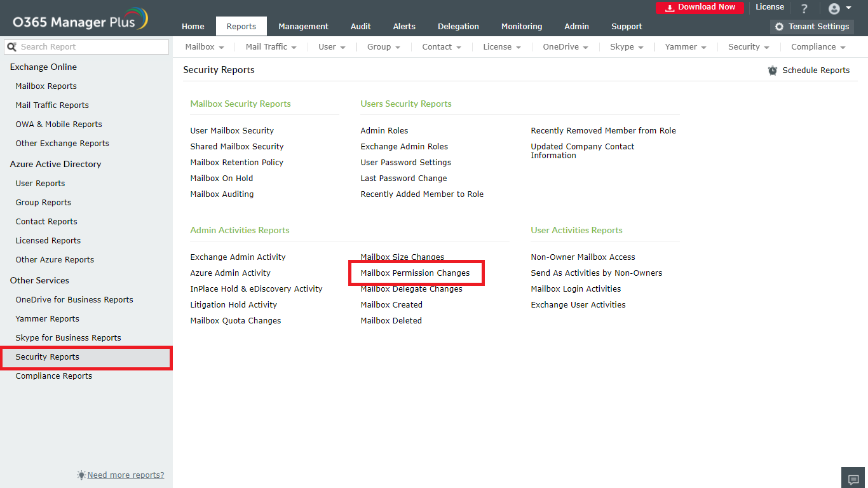
Task: Open Schedule Reports
Action: coord(816,71)
